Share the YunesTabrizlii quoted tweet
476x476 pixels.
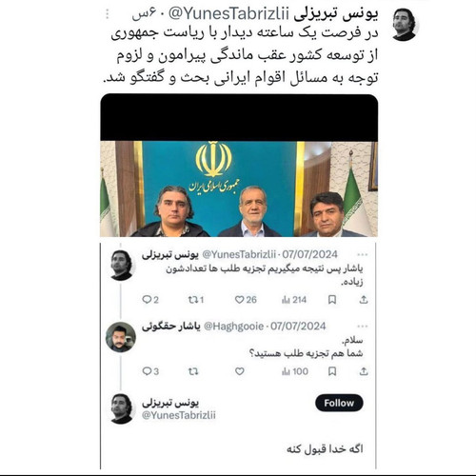click(364, 300)
